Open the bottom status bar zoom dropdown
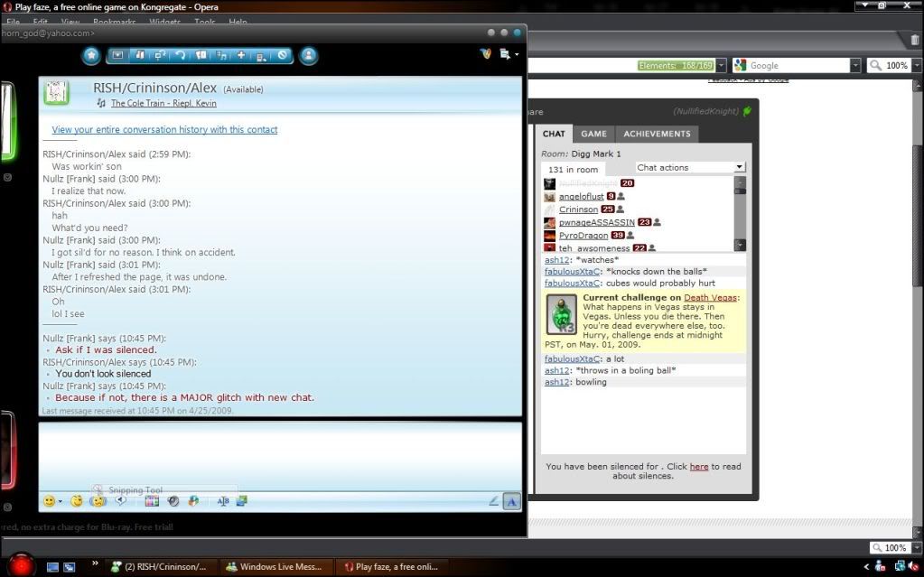Screen dimensions: 924x577 917,547
